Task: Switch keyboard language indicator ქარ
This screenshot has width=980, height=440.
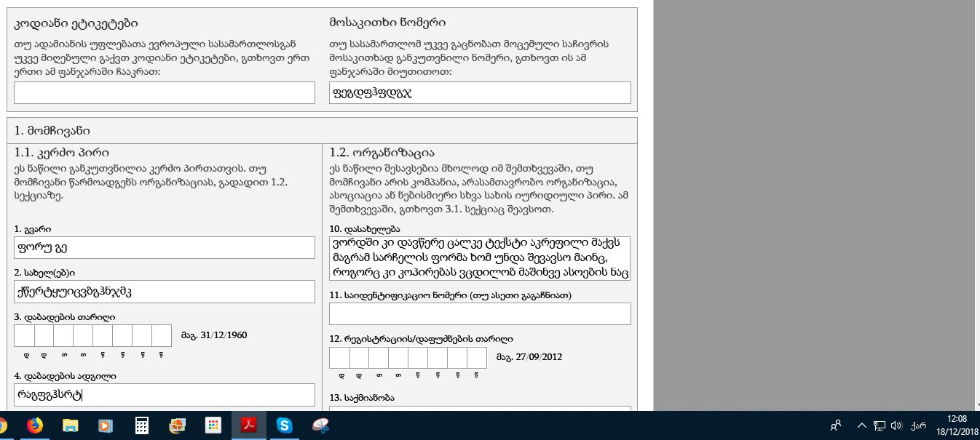Action: (x=918, y=425)
